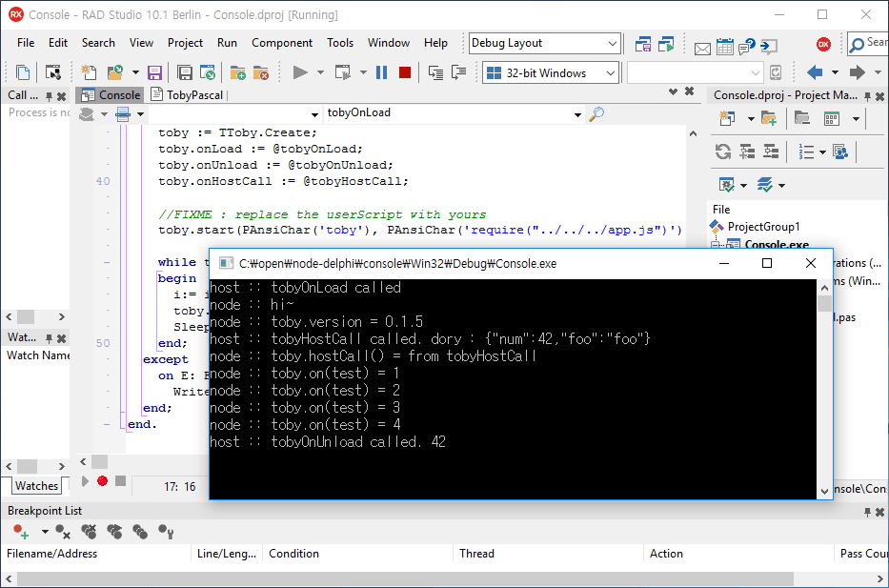Click the Save All icon

[184, 72]
